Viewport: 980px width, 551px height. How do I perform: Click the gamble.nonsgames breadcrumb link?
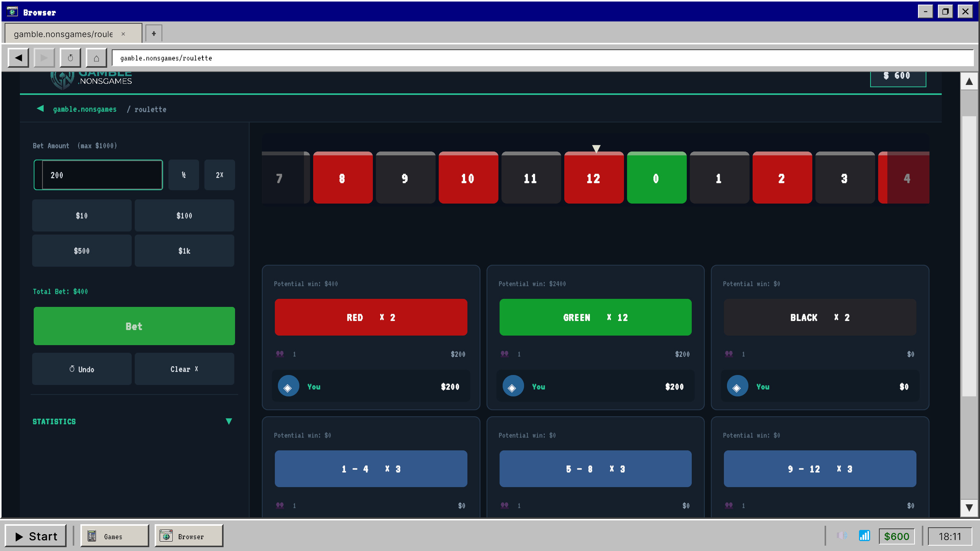click(85, 109)
